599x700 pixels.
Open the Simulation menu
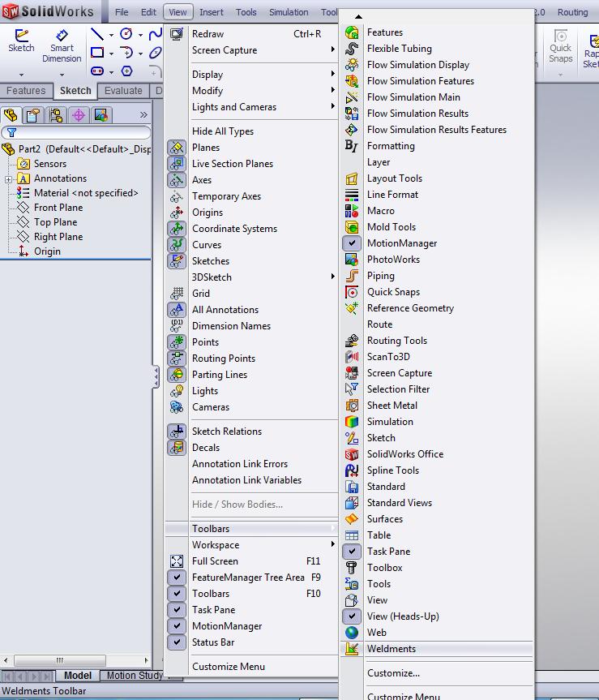tap(289, 12)
